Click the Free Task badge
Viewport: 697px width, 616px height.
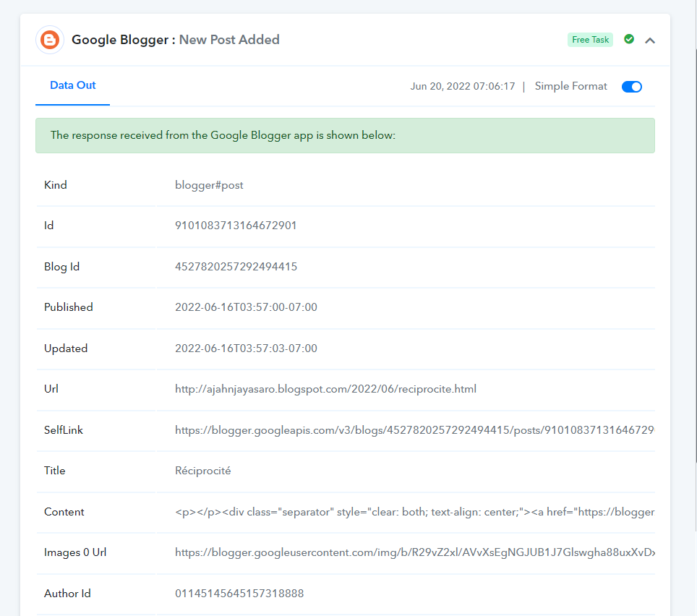[x=590, y=40]
